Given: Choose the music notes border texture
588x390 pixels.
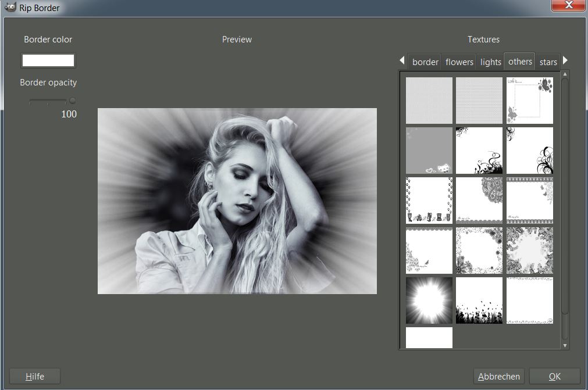Looking at the screenshot, I should point(529,300).
